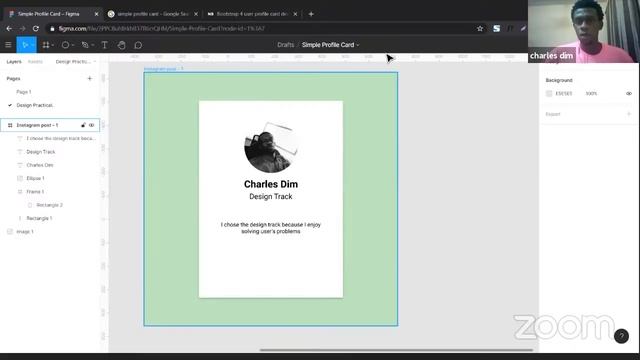Click the Design Track text on canvas
The image size is (640, 360).
[271, 196]
